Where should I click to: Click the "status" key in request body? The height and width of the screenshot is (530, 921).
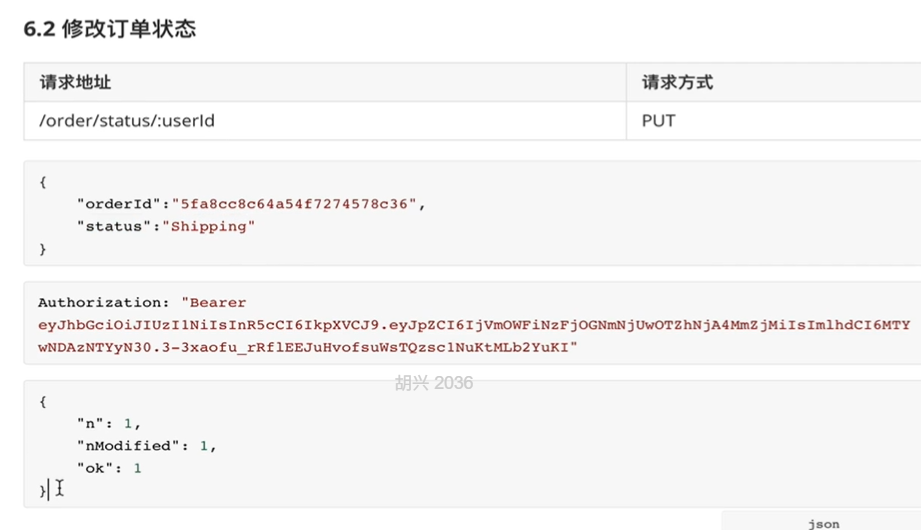115,226
